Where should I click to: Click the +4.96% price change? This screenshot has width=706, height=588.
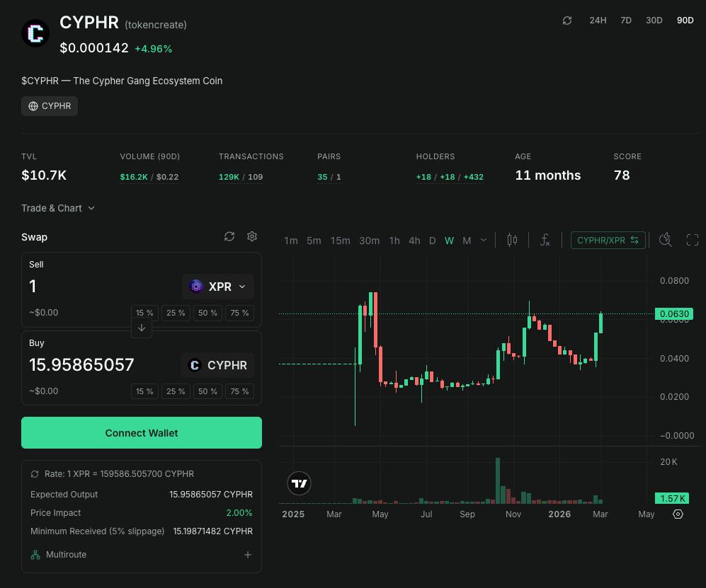point(153,49)
